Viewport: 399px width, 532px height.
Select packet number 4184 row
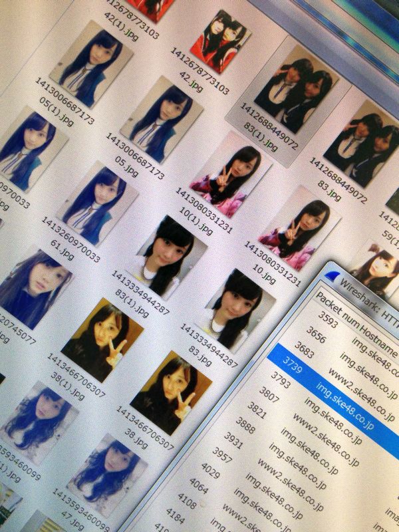(176, 516)
